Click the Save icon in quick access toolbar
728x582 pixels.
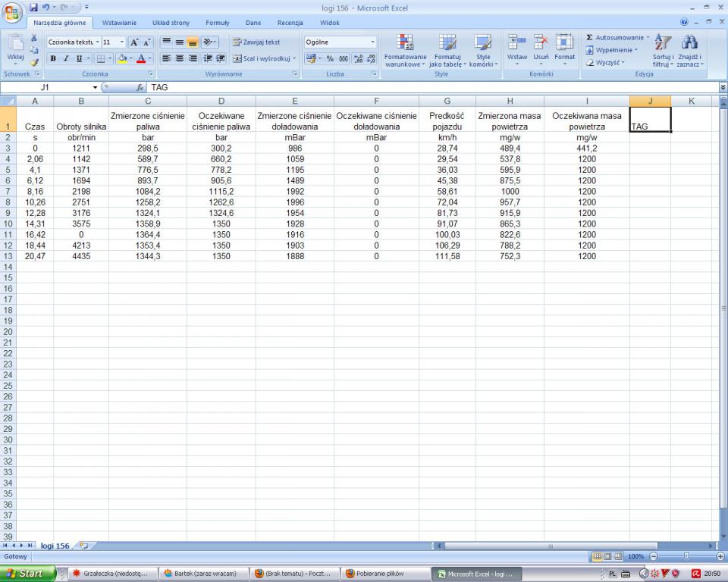point(33,8)
